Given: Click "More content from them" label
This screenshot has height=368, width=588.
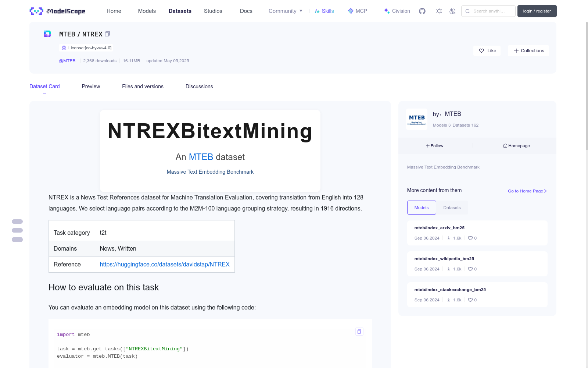Looking at the screenshot, I should (434, 190).
